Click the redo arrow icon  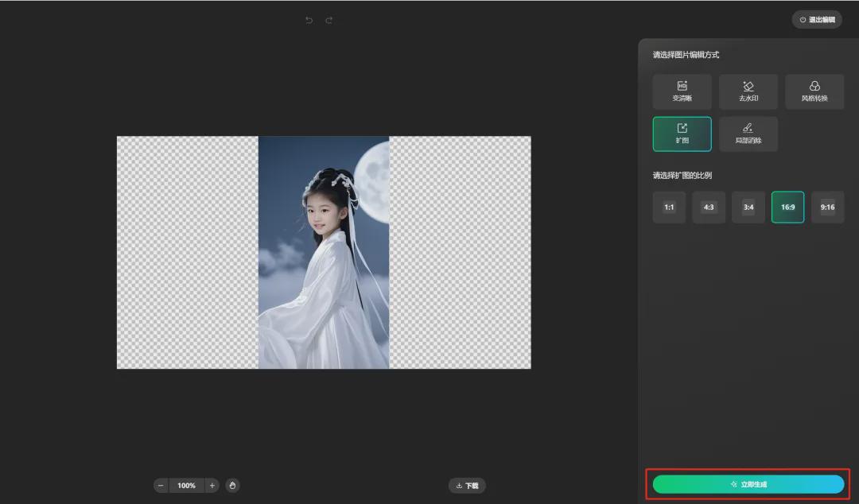click(x=329, y=20)
